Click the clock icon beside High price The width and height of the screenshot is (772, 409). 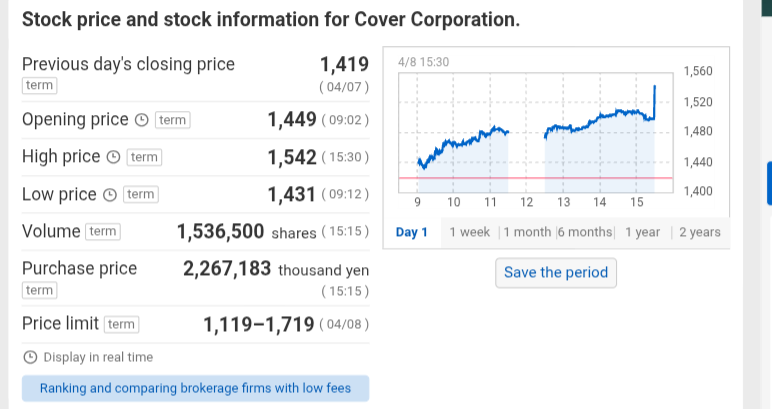[114, 157]
